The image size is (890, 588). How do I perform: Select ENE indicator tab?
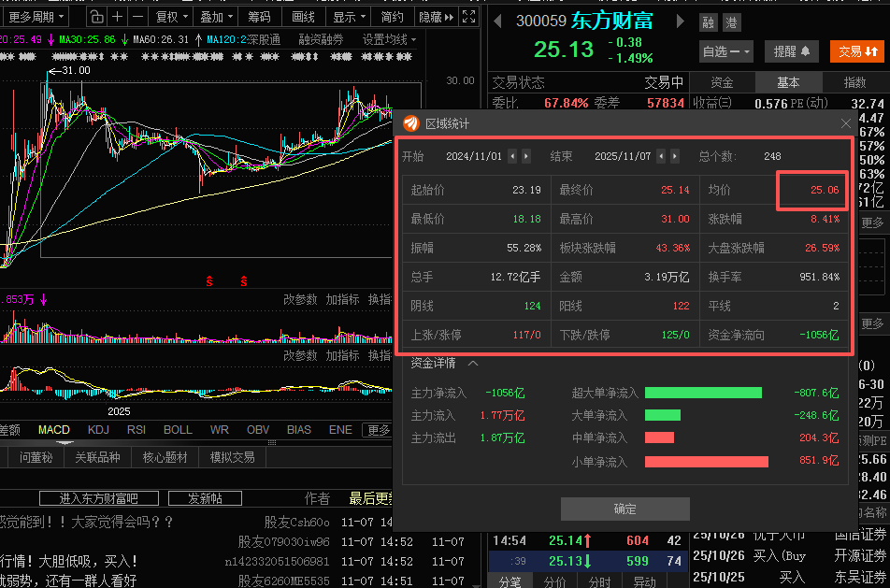coord(340,430)
